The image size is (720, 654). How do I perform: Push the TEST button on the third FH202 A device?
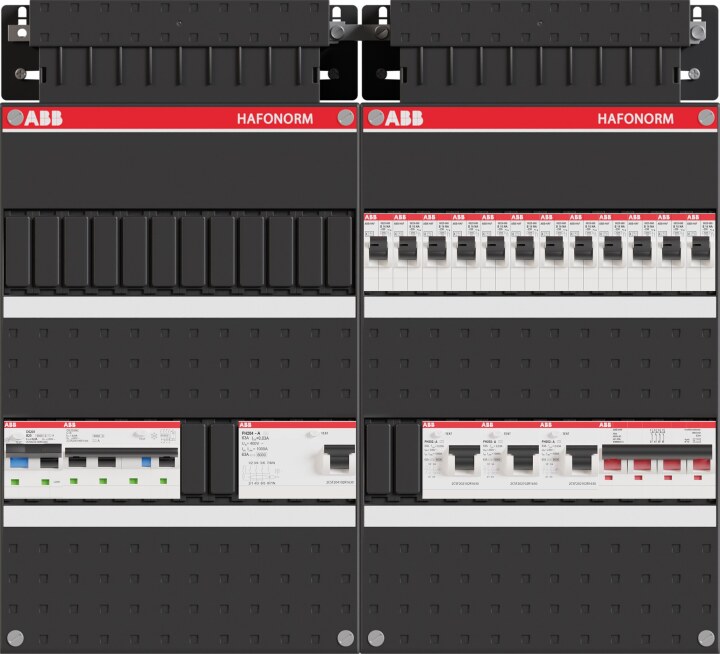click(x=553, y=434)
